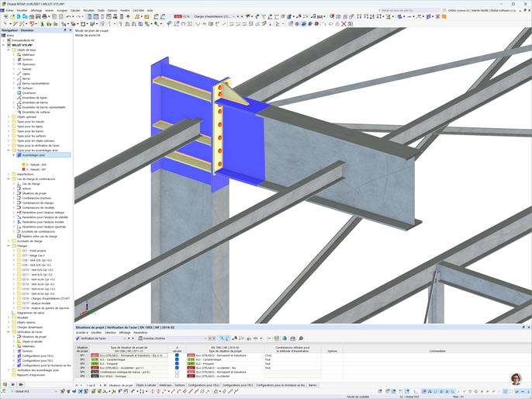Open the Paramètres menu in the bottom panel
532x399 pixels.
coord(140,333)
